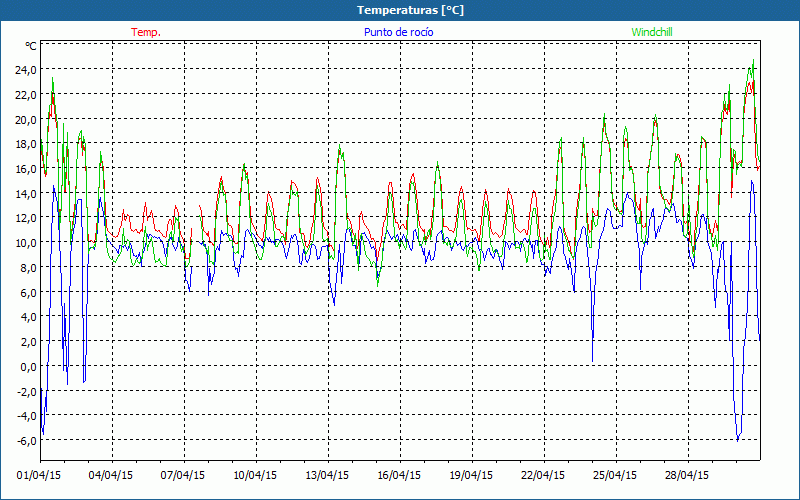800x500 pixels.
Task: Click the 22/04/15 date label
Action: (543, 476)
